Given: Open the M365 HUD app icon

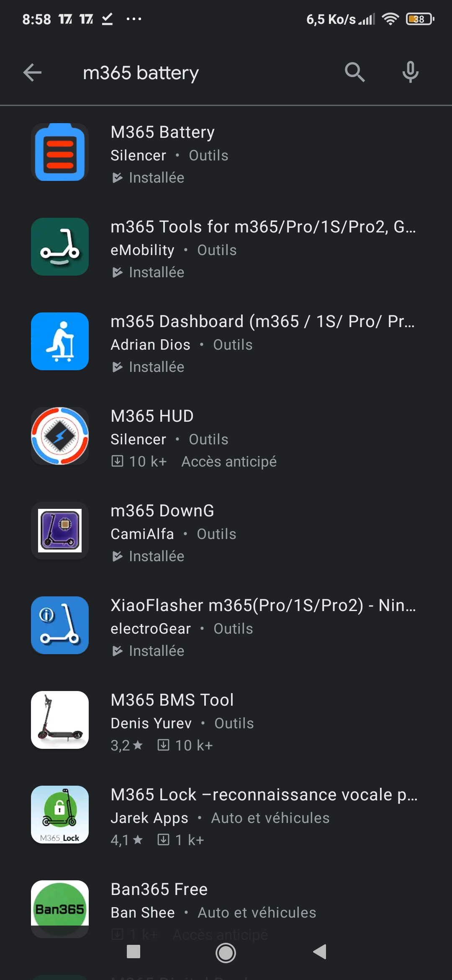Looking at the screenshot, I should [60, 436].
